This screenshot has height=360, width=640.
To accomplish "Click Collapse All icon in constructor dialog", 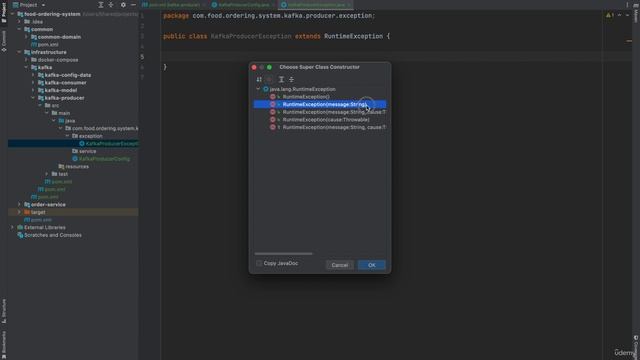I will [x=291, y=79].
